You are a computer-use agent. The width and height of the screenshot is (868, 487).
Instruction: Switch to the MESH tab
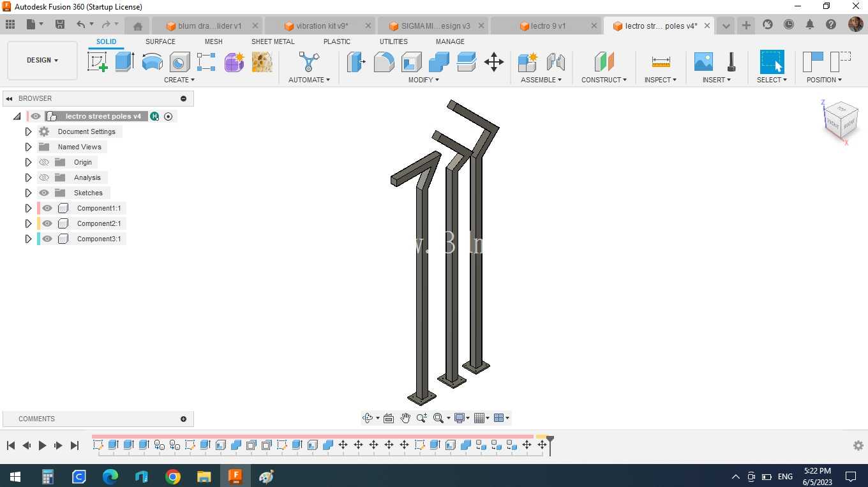click(213, 41)
